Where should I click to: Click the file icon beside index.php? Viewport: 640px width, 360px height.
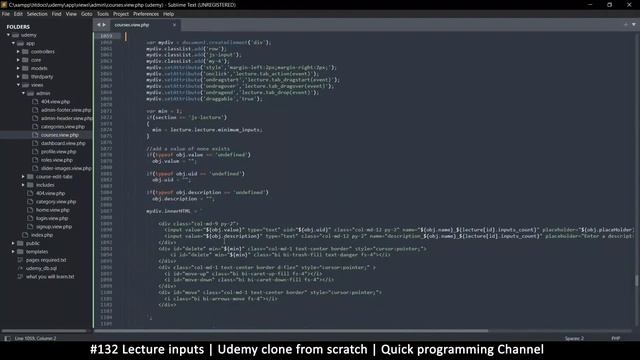tap(25, 235)
